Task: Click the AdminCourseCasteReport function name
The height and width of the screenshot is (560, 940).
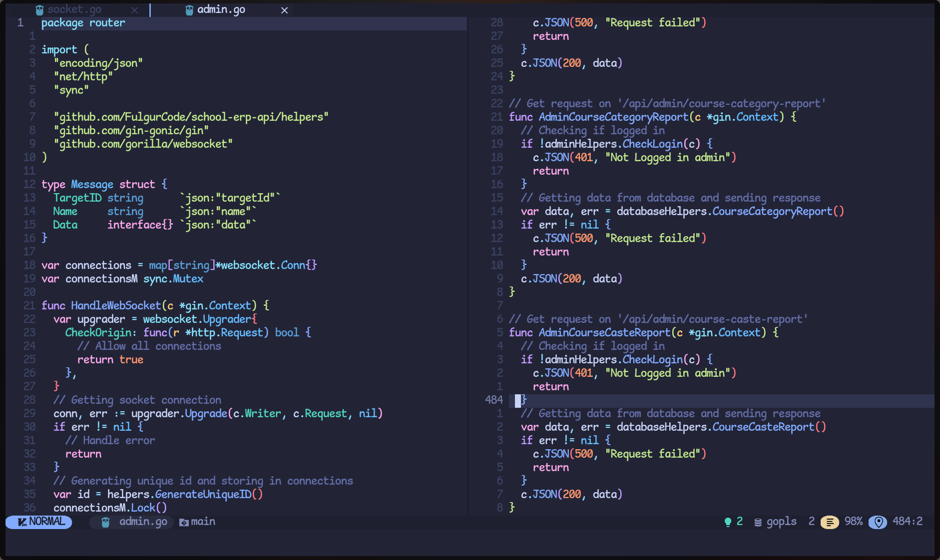Action: click(x=604, y=332)
